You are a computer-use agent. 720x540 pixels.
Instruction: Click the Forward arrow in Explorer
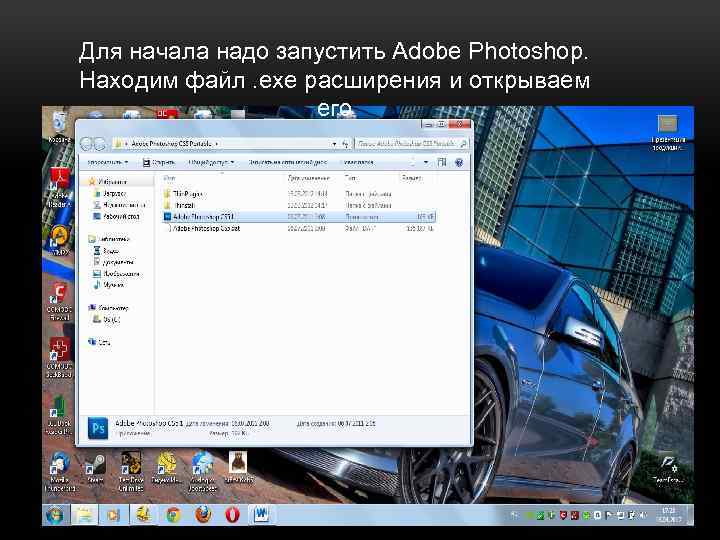[100, 144]
